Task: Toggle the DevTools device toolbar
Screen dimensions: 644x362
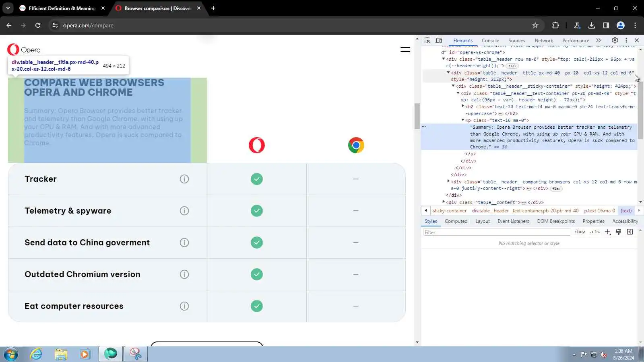Action: pos(439,40)
